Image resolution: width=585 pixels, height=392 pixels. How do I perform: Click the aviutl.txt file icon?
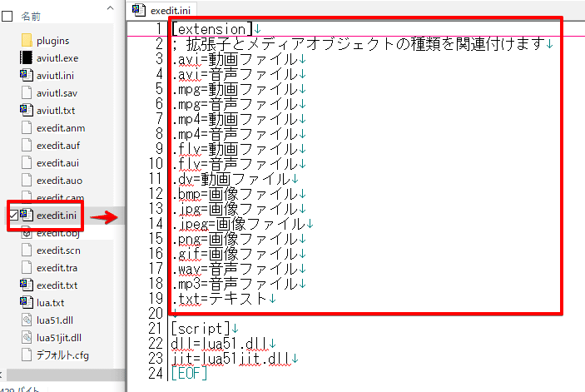point(26,111)
